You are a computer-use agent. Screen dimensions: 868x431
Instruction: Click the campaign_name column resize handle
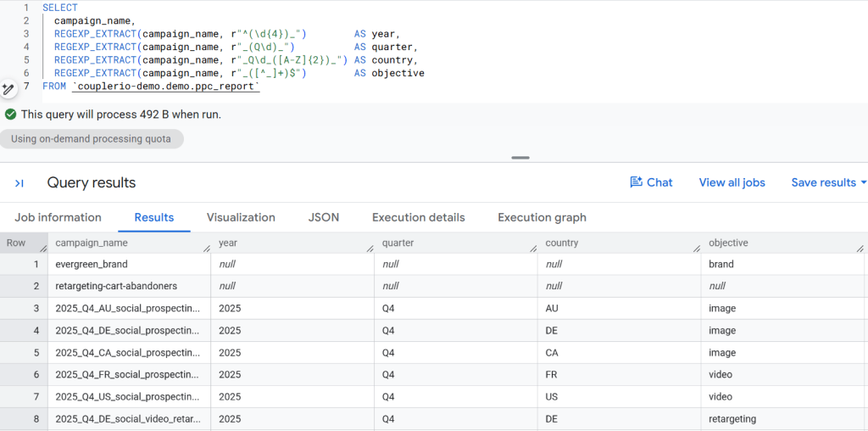207,249
